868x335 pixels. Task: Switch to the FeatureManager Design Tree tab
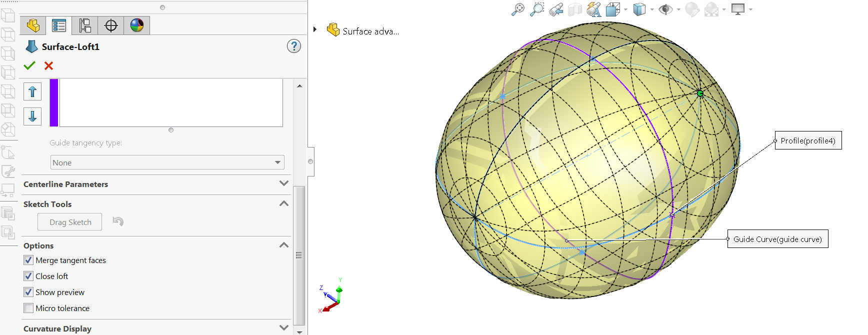pyautogui.click(x=33, y=25)
